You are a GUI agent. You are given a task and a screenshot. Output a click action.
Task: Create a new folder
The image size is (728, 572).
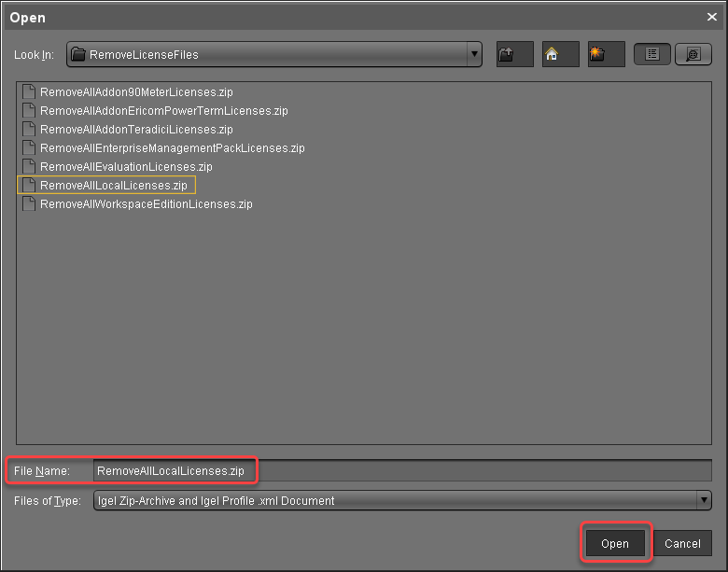tap(606, 54)
